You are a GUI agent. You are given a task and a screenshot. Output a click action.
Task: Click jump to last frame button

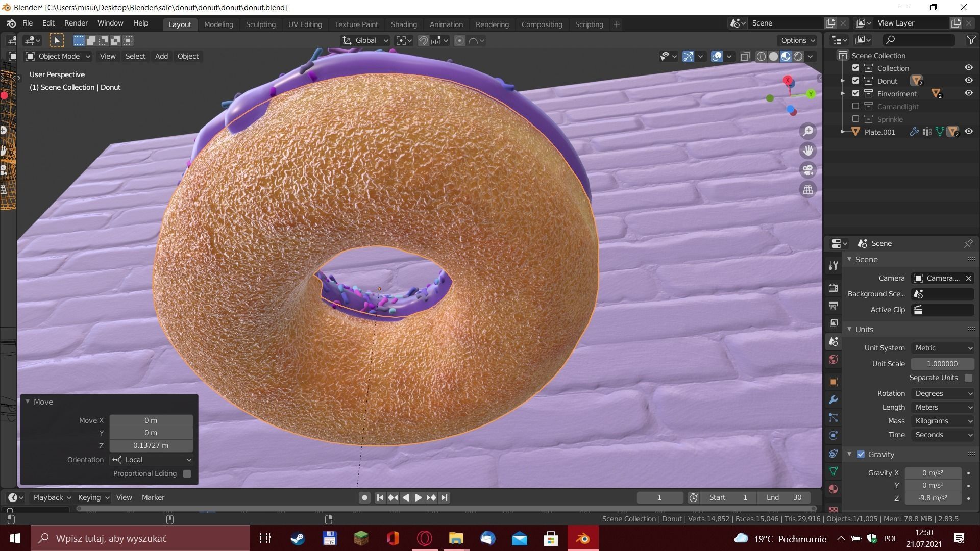tap(444, 497)
